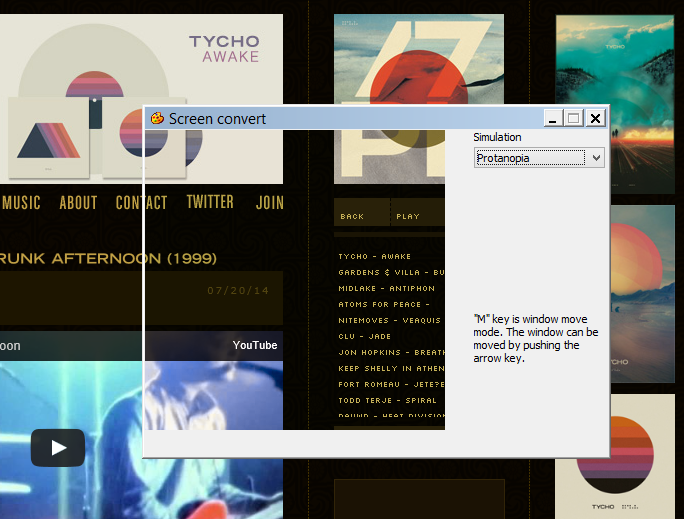Close the Screen convert window
This screenshot has width=684, height=519.
[x=595, y=118]
